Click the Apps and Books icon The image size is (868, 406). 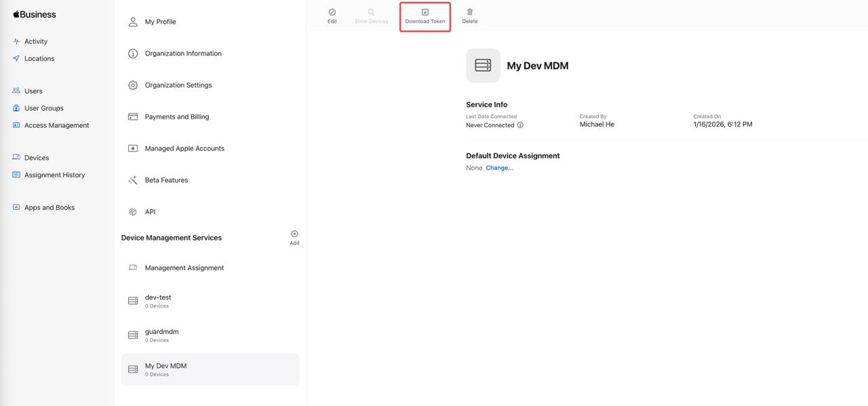(x=16, y=207)
